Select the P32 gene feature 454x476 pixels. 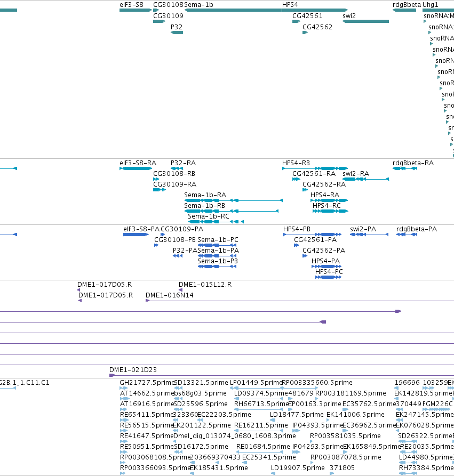point(177,33)
